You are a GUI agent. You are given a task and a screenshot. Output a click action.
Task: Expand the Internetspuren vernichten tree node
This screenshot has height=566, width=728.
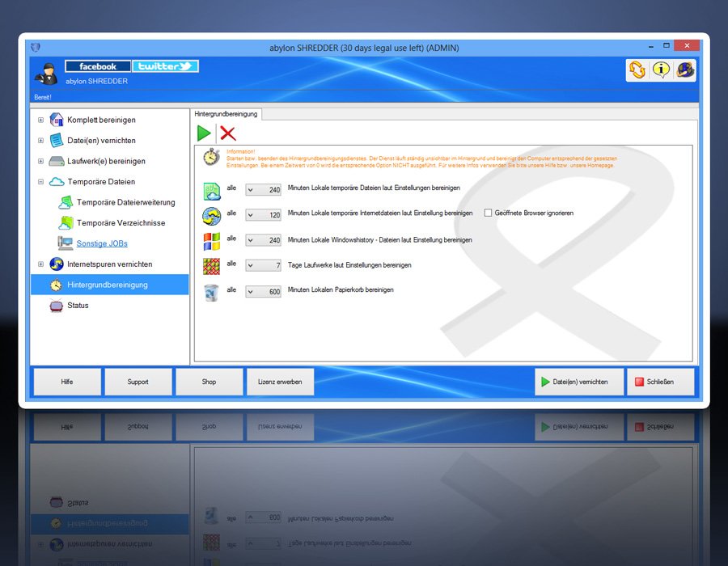41,264
